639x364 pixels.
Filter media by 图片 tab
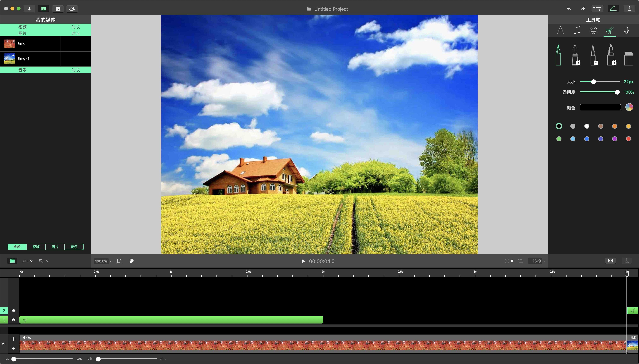pos(55,247)
